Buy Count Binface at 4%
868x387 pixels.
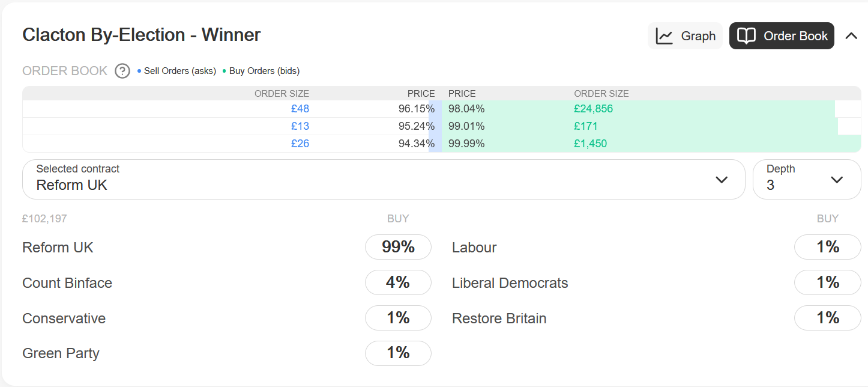pyautogui.click(x=398, y=282)
